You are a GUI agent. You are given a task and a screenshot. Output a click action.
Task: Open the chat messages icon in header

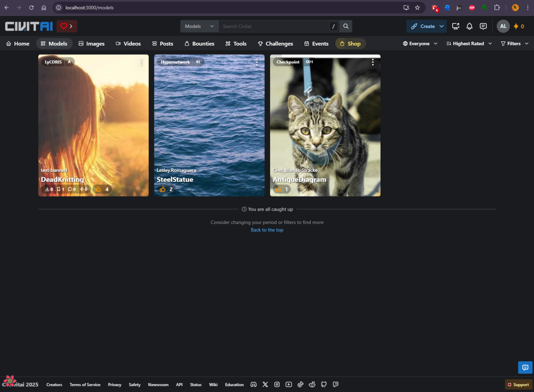tap(483, 26)
